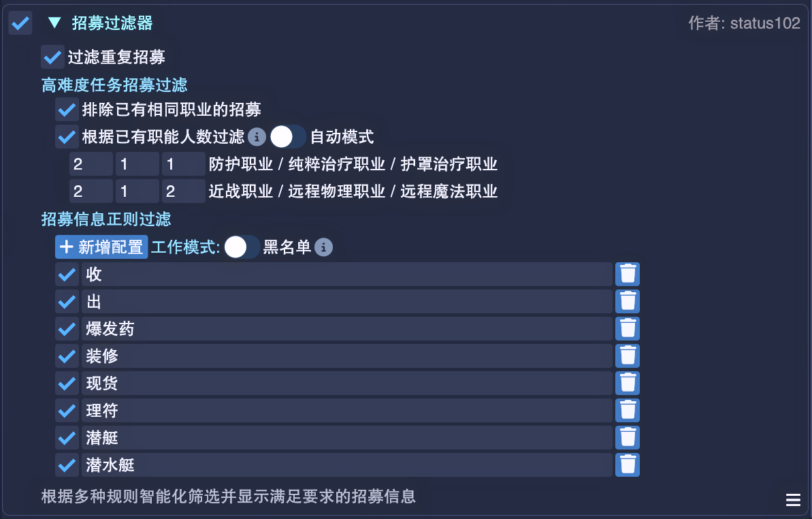
Task: Click the 远程魔法职业 number field
Action: click(x=183, y=191)
